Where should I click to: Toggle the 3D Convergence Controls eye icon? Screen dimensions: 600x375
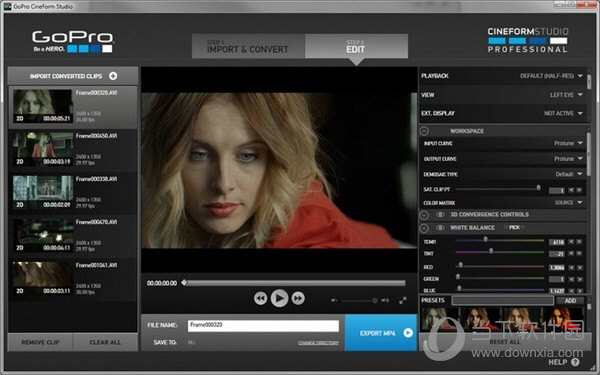[440, 215]
